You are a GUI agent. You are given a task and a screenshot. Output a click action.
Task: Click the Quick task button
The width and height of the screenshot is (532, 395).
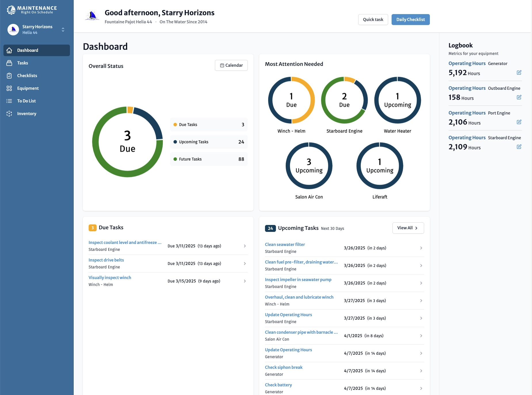point(373,19)
